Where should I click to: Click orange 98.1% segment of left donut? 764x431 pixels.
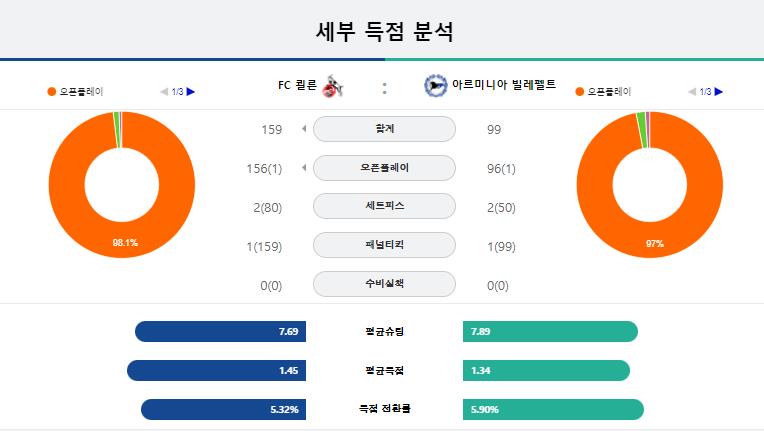125,240
